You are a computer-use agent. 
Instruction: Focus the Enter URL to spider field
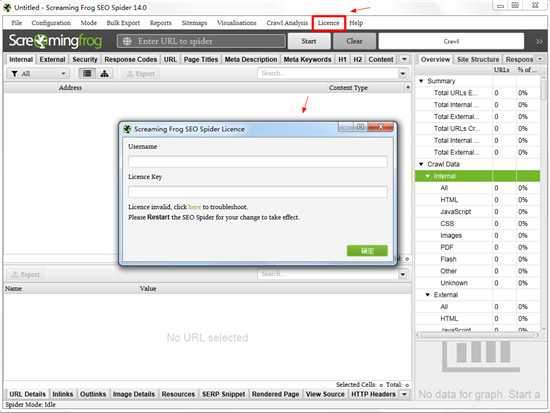point(201,41)
